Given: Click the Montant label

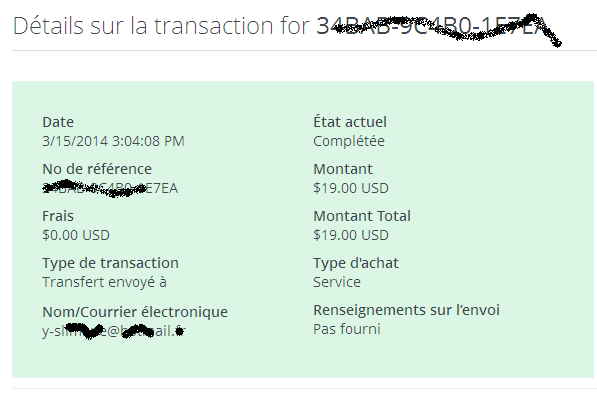Looking at the screenshot, I should coord(343,169).
